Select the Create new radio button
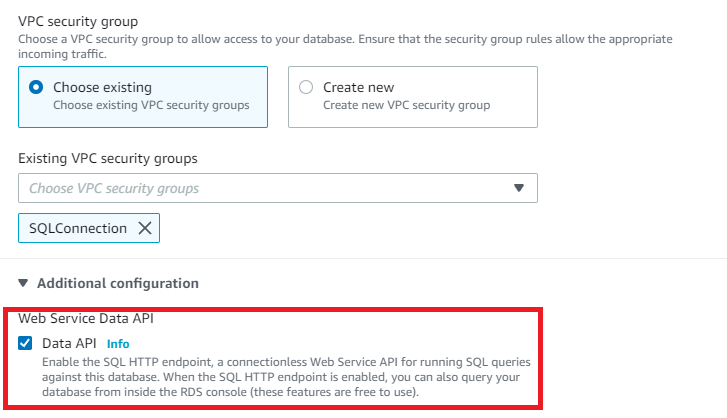Viewport: 727px width, 418px height. click(x=306, y=87)
